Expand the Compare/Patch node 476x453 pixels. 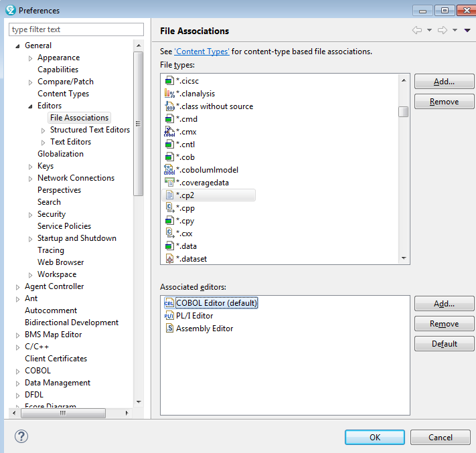click(x=30, y=82)
